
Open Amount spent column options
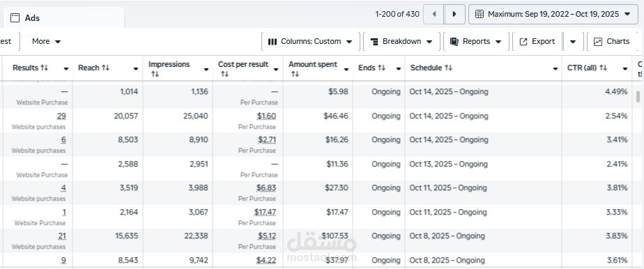(346, 70)
